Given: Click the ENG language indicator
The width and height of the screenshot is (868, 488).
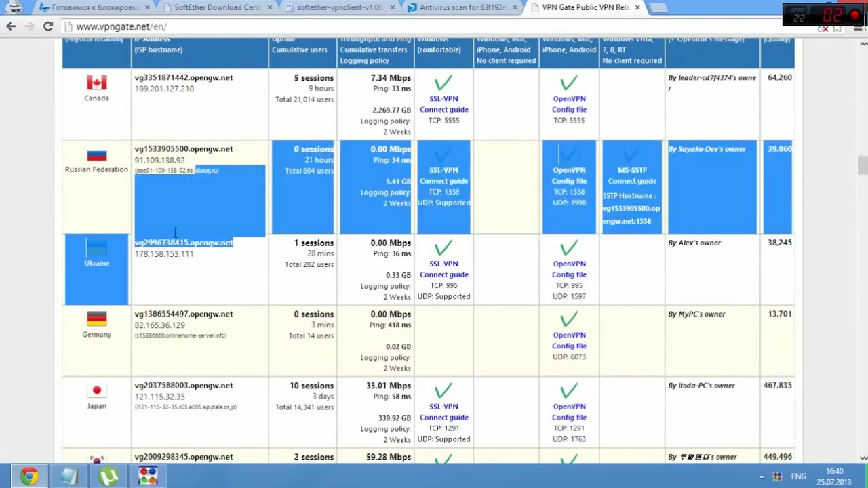Looking at the screenshot, I should tap(798, 476).
